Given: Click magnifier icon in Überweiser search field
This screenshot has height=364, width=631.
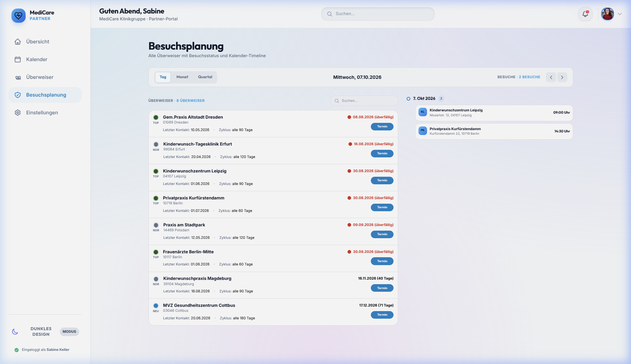Looking at the screenshot, I should [x=337, y=101].
